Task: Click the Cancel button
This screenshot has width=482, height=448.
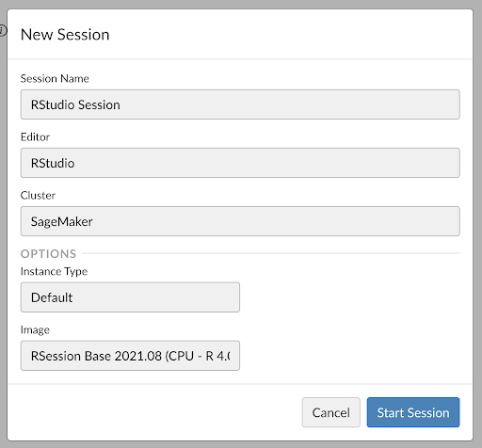Action: 330,412
